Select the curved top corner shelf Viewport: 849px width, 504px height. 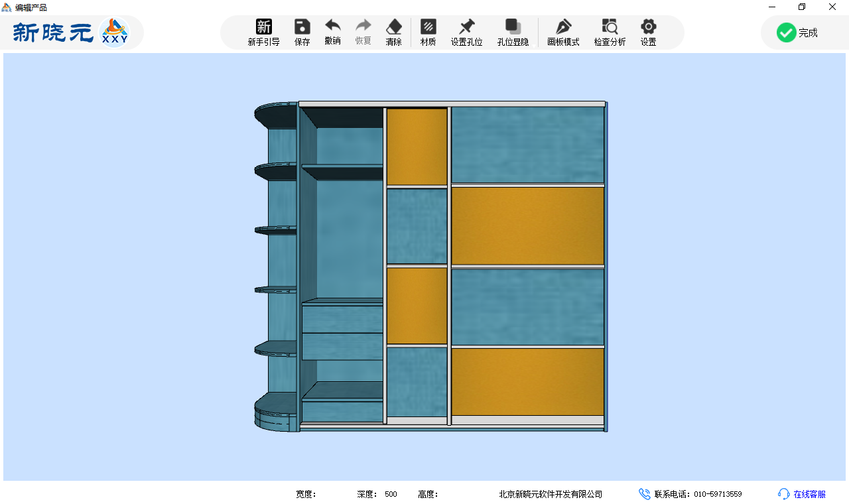point(275,115)
